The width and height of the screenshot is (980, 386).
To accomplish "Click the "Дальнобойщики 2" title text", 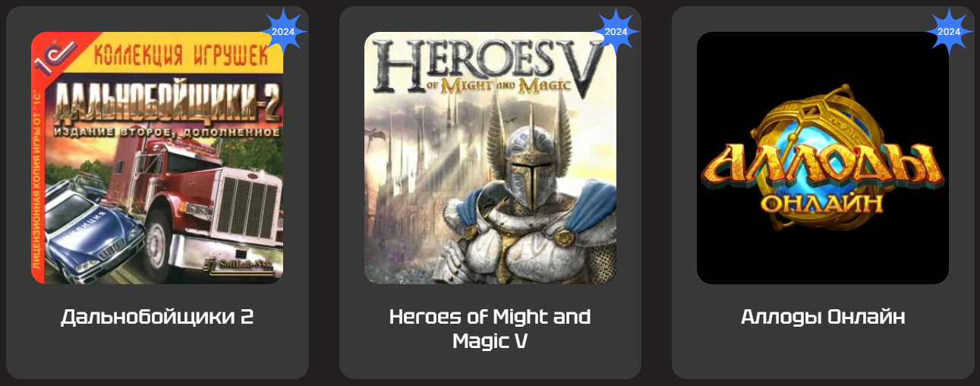I will [157, 317].
